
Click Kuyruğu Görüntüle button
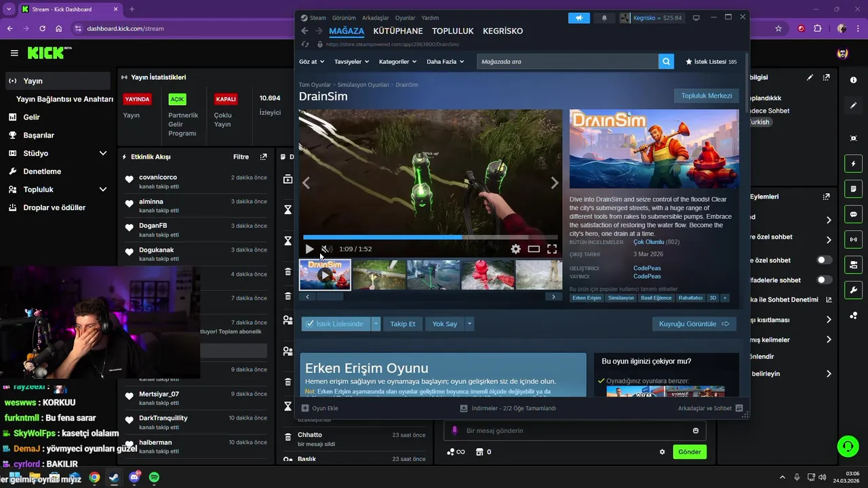(694, 324)
